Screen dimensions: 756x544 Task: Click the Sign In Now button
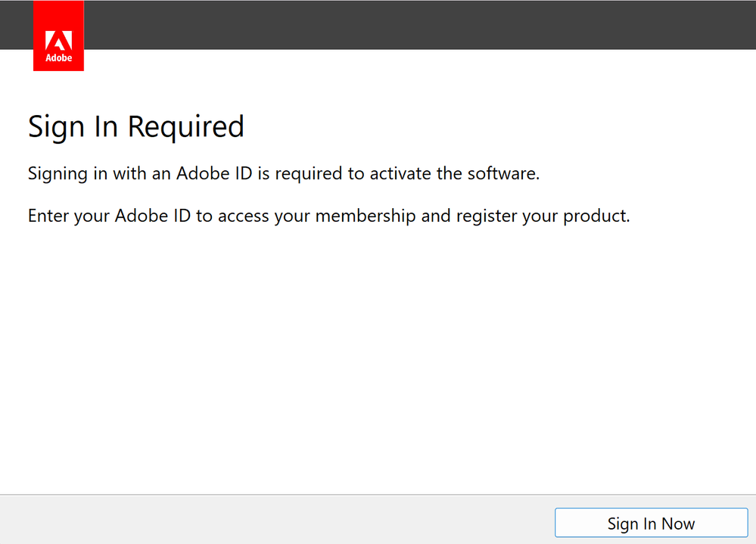pyautogui.click(x=651, y=522)
